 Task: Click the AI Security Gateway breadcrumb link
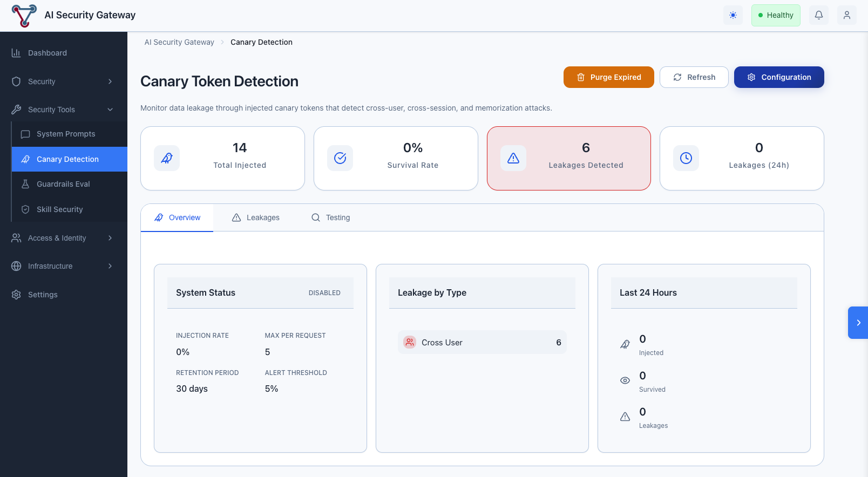(x=179, y=42)
